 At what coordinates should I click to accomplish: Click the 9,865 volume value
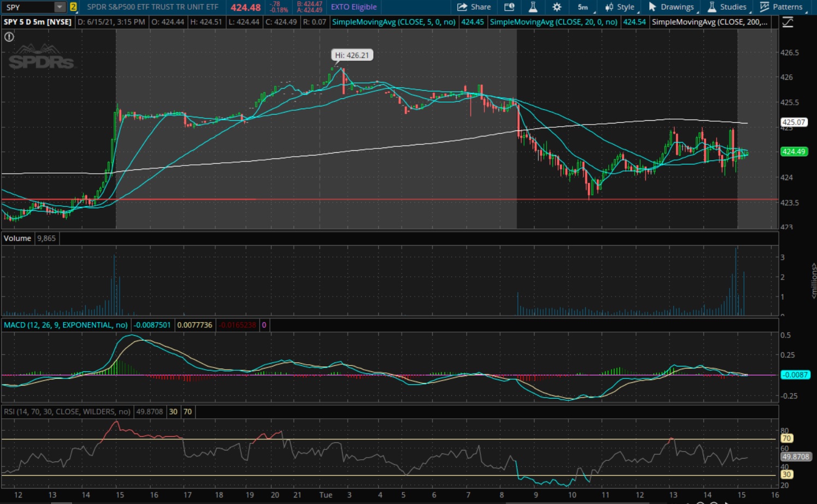46,238
